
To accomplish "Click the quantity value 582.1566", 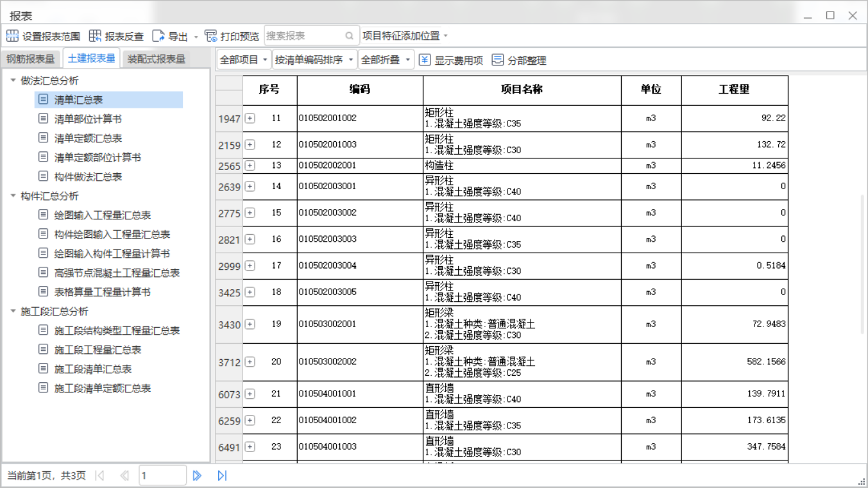I will click(x=766, y=362).
